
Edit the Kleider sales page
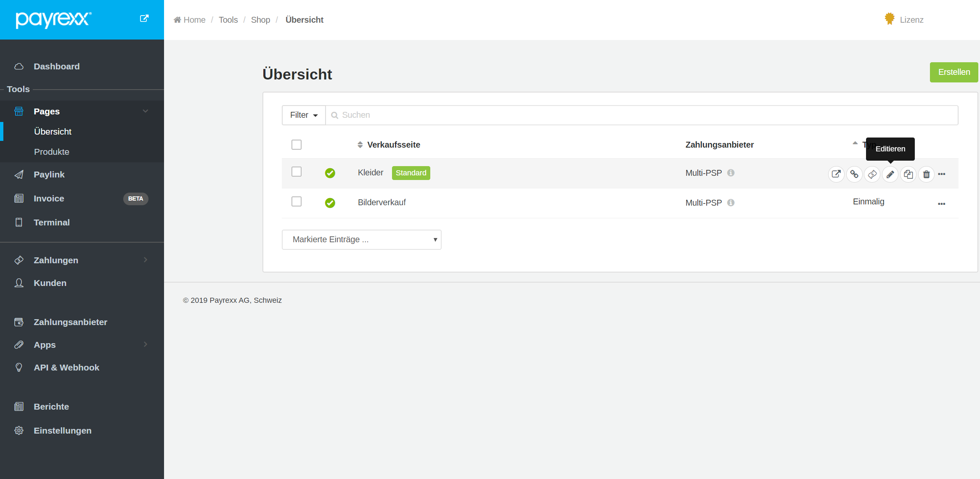point(890,174)
